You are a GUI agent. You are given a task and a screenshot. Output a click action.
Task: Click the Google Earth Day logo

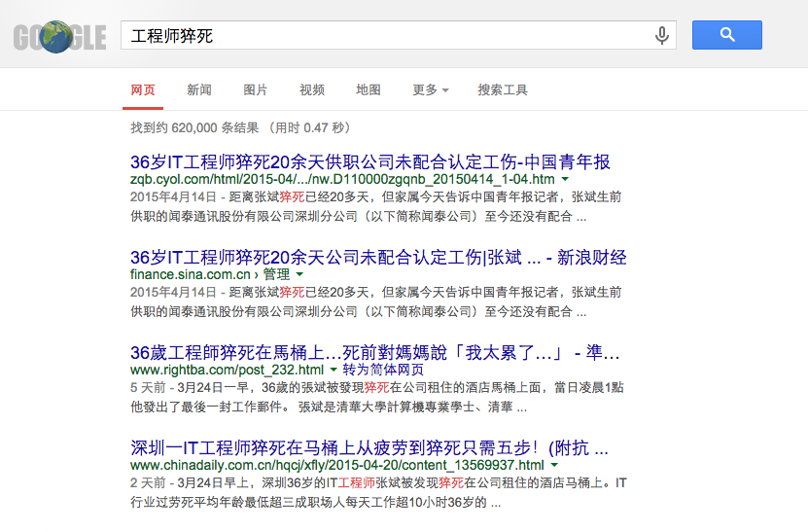(59, 37)
